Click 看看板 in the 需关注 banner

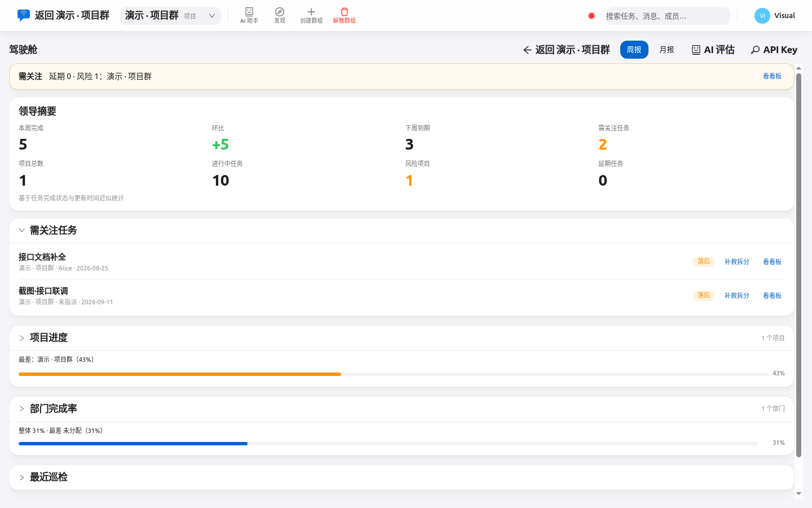coord(772,76)
